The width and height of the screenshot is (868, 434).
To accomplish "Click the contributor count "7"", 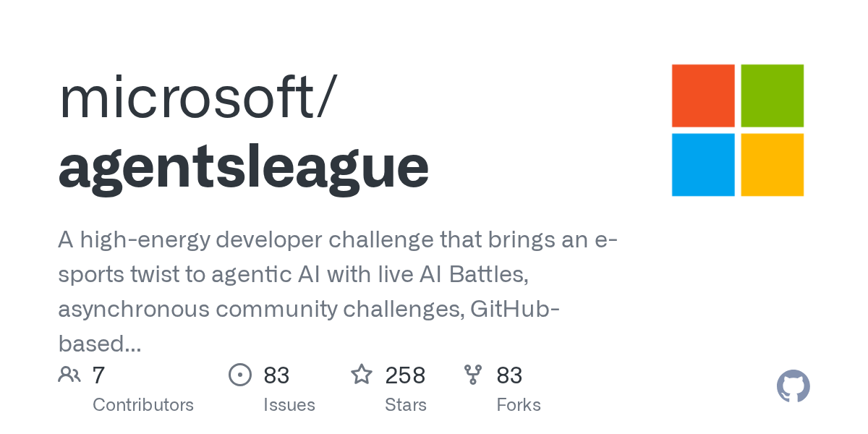I will click(99, 375).
